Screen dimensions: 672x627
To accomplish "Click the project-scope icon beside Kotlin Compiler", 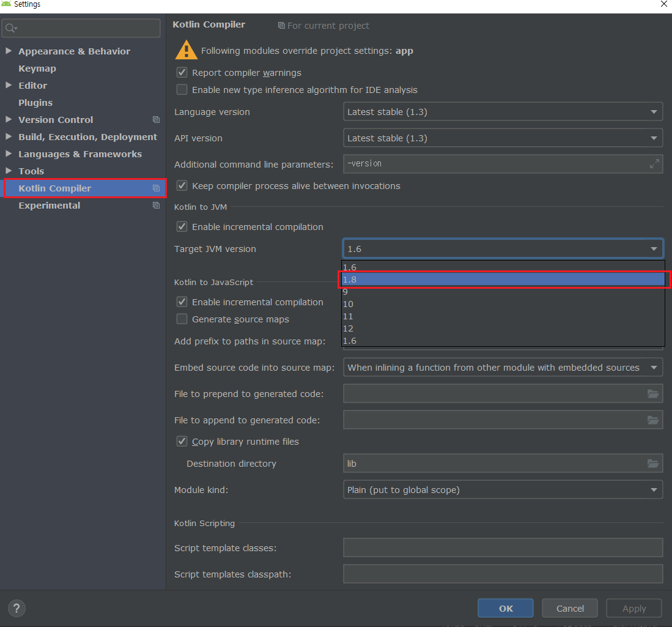I will click(x=156, y=188).
